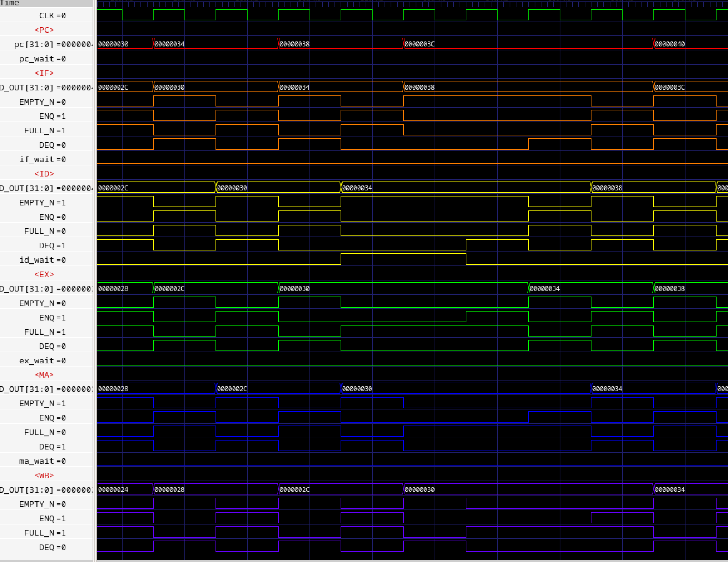Select the <PC> group comment row
Image resolution: width=728 pixels, height=562 pixels.
pyautogui.click(x=44, y=30)
